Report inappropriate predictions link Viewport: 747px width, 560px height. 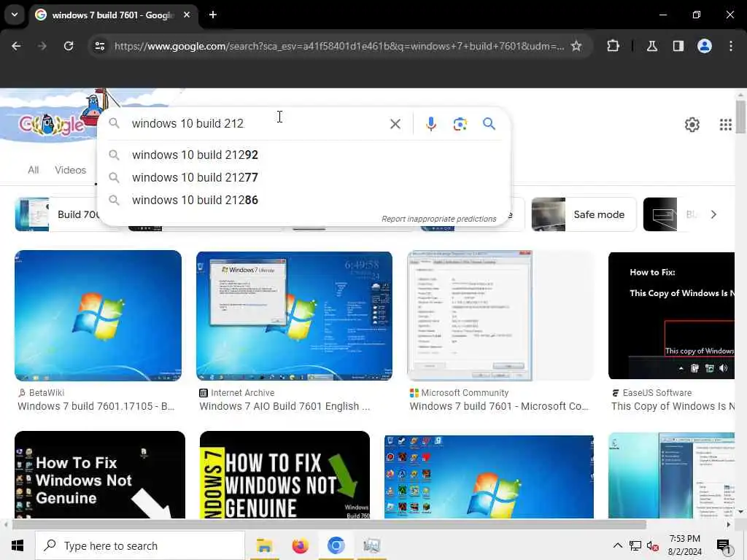point(438,219)
